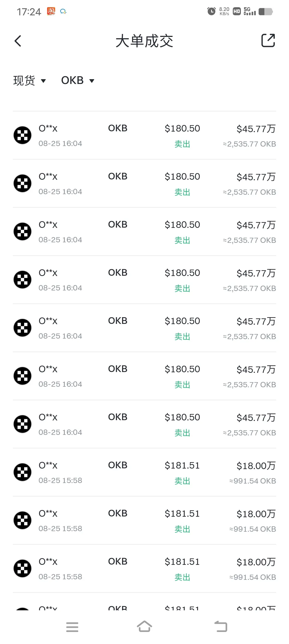Screen dimensions: 289x644
Task: Tap the Android back navigation icon
Action: (x=221, y=627)
